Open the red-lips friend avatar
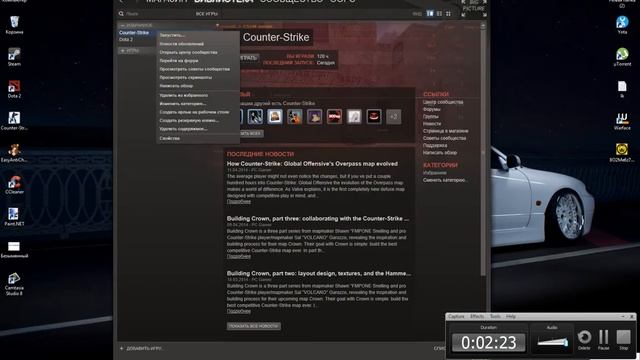Screen dimensions: 640x360 374,117
